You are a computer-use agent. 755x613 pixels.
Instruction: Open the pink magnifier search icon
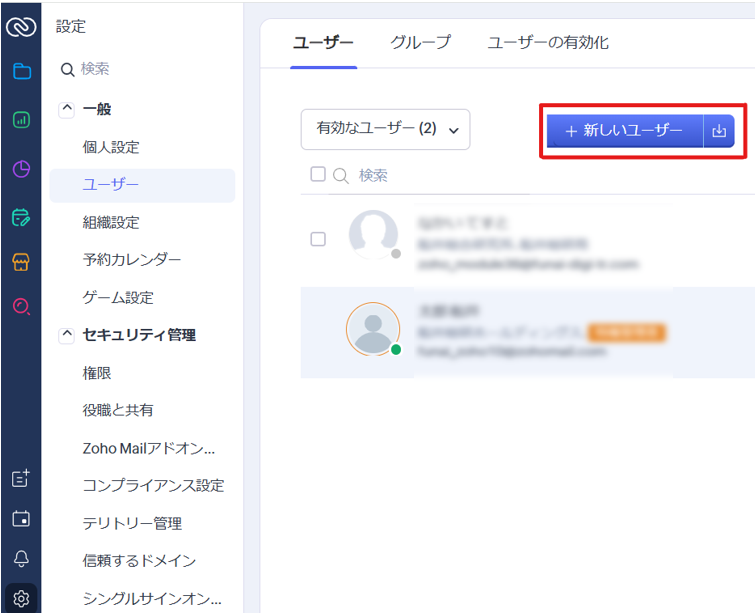click(21, 307)
